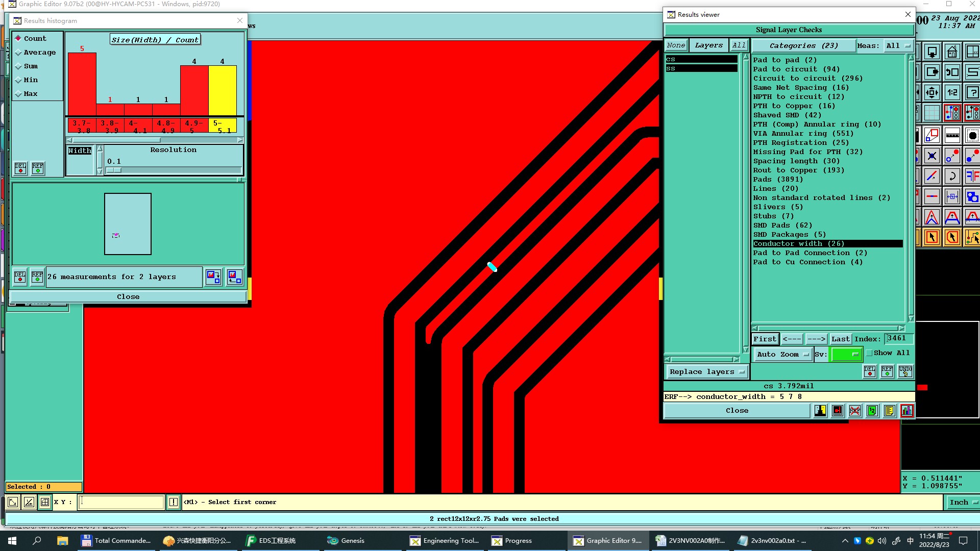Viewport: 980px width, 551px height.
Task: Select the Slivers (5) category
Action: 778,207
